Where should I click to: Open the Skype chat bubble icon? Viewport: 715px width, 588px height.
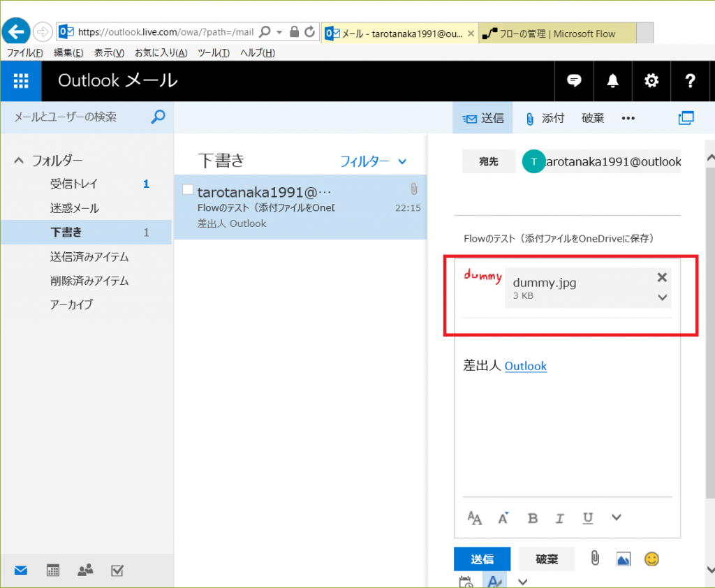click(574, 81)
